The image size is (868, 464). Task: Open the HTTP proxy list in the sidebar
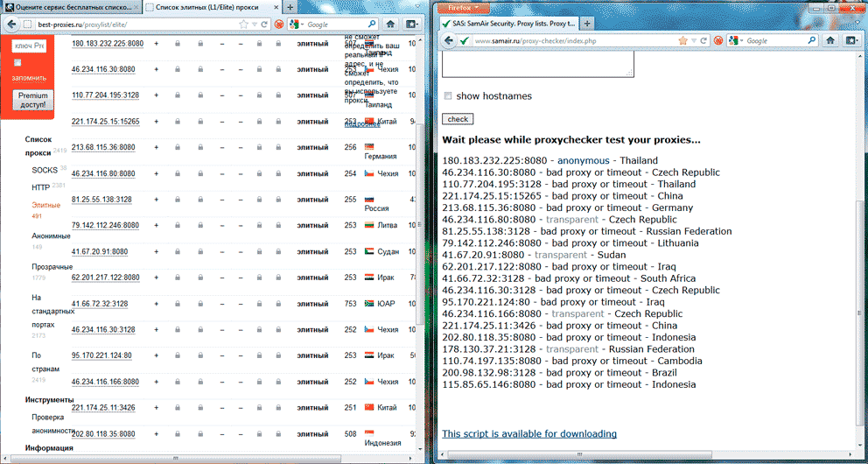pos(41,187)
